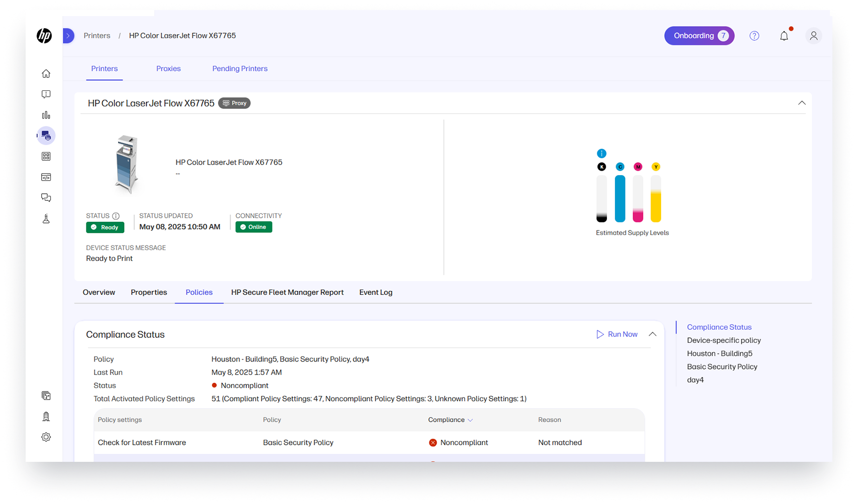The image size is (856, 504).
Task: Click Run Now in Compliance Status
Action: tap(617, 334)
